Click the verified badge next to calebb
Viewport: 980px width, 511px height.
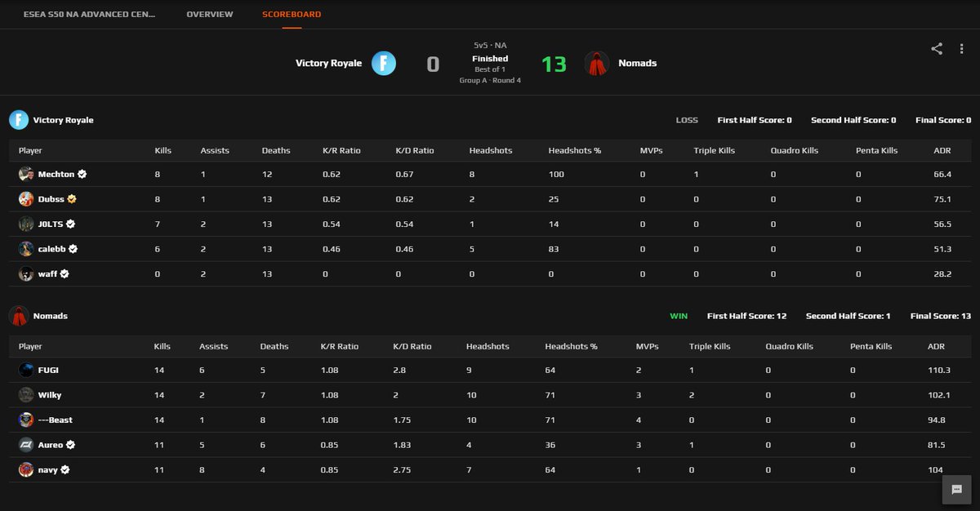(74, 249)
